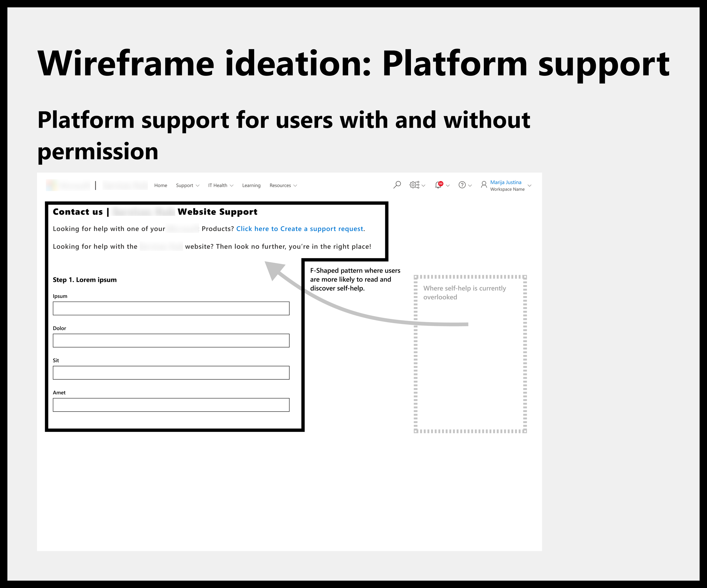Screen dimensions: 707x588
Task: Click the user profile avatar icon
Action: 484,185
